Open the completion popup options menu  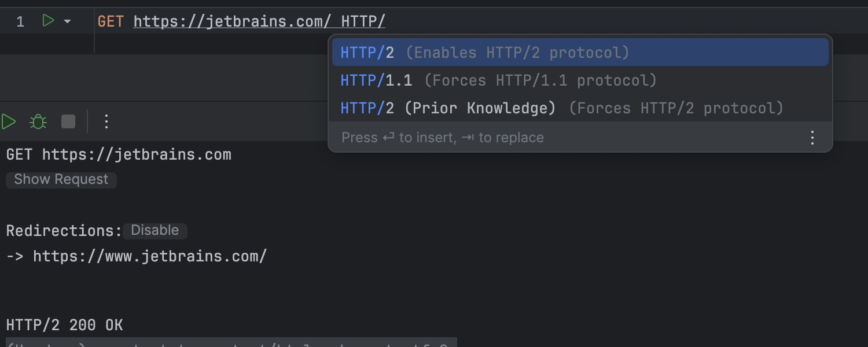click(x=812, y=138)
